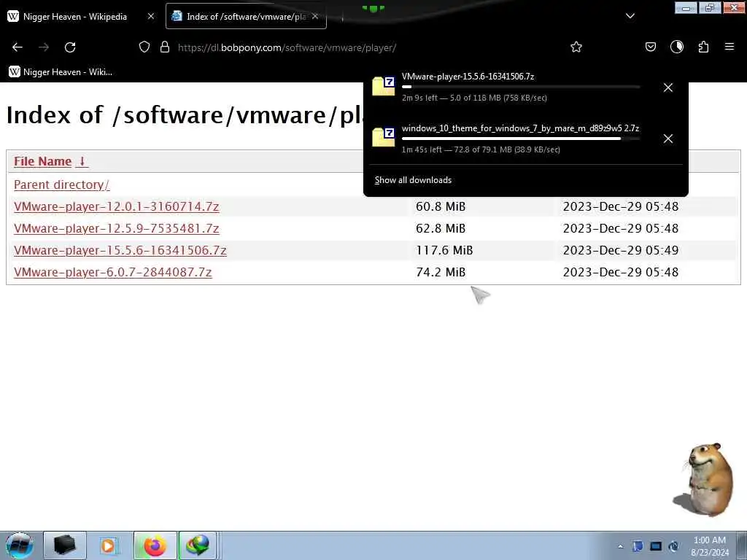Screen dimensions: 747x560
Task: Download VMware-player-12.5.9-7535481.7z
Action: point(116,228)
